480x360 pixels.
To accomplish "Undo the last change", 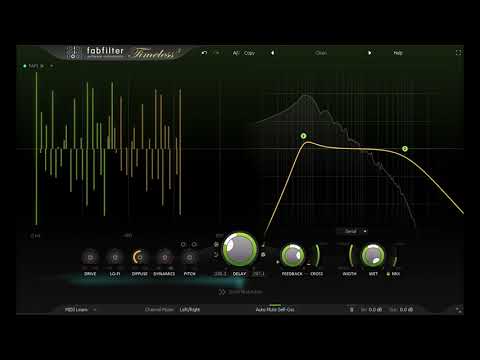I will pos(204,53).
